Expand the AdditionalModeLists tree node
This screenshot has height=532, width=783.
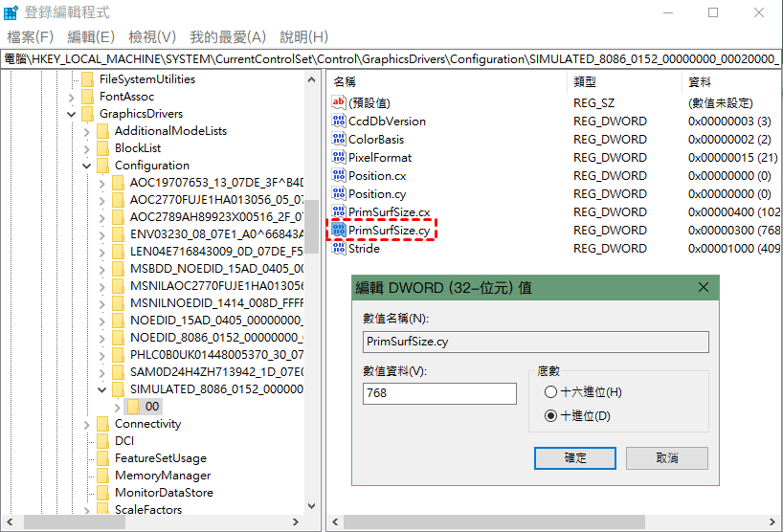[87, 132]
